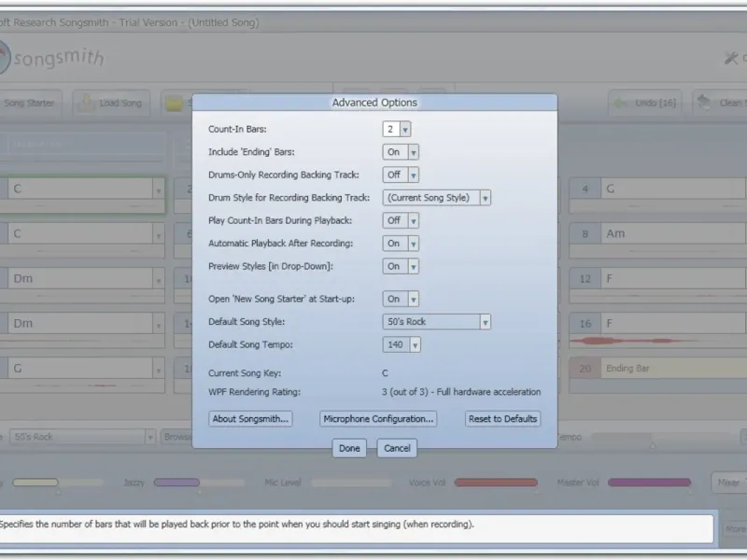Open the Count-In Bars dropdown

396,129
